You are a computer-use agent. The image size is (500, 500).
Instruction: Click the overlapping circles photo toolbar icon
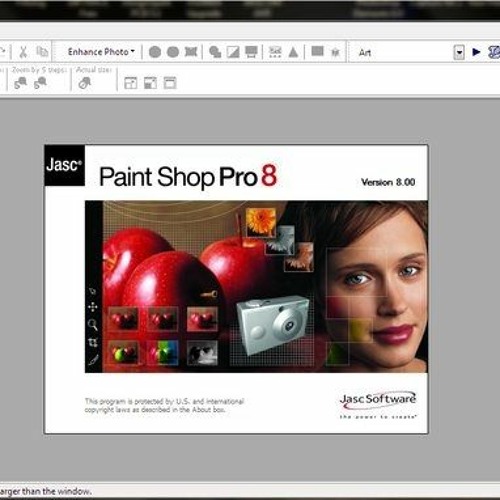[215, 52]
